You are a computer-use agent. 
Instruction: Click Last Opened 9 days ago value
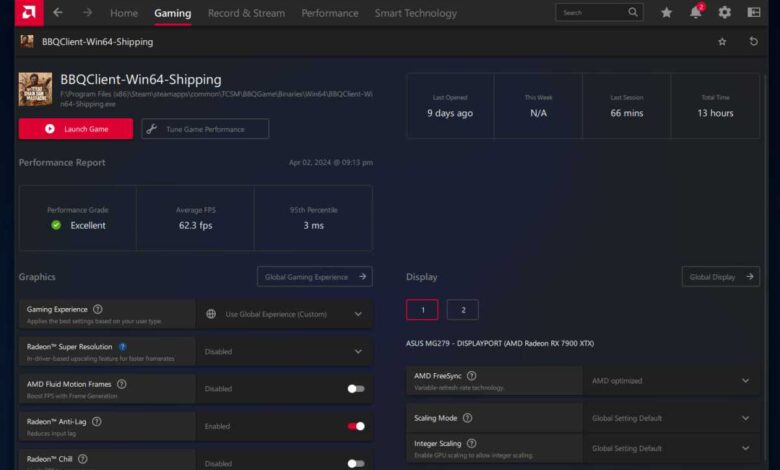[450, 113]
